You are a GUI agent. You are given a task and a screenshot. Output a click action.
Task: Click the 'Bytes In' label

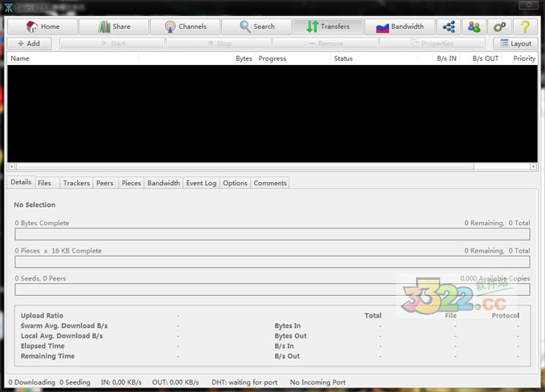point(288,325)
